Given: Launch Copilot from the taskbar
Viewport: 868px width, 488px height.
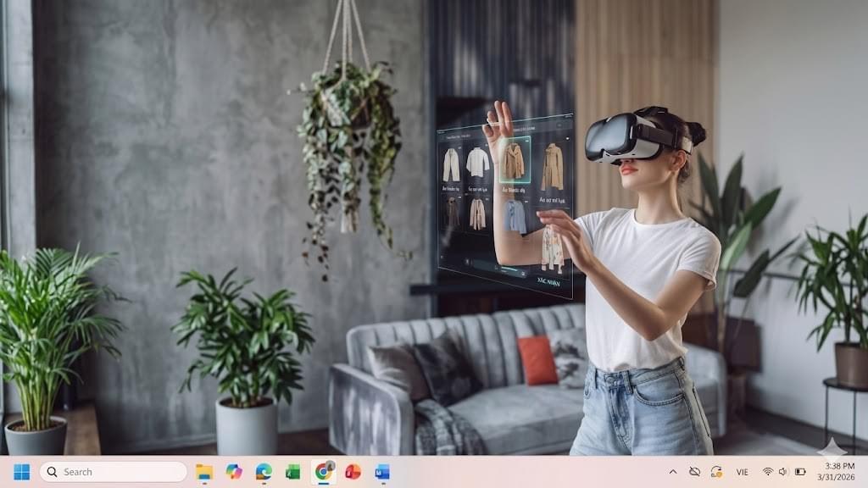Looking at the screenshot, I should [x=234, y=472].
